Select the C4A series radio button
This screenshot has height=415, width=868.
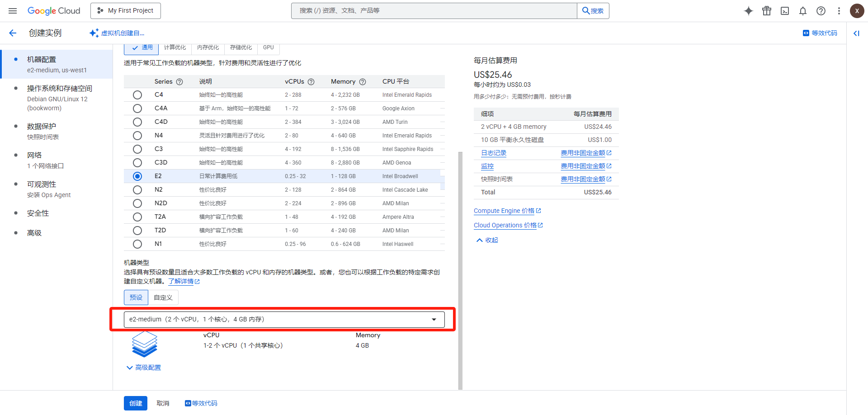pyautogui.click(x=137, y=108)
